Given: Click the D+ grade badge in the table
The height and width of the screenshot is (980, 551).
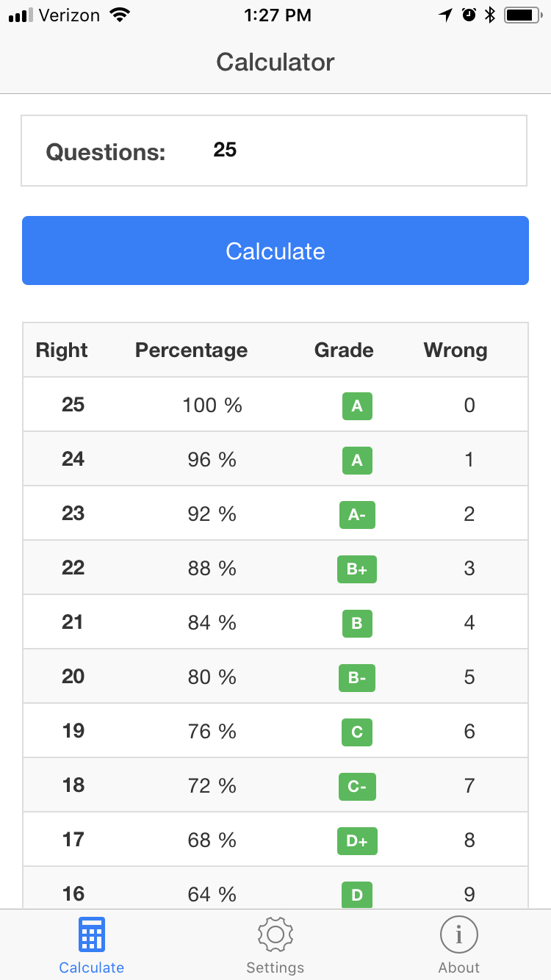Looking at the screenshot, I should pos(357,840).
